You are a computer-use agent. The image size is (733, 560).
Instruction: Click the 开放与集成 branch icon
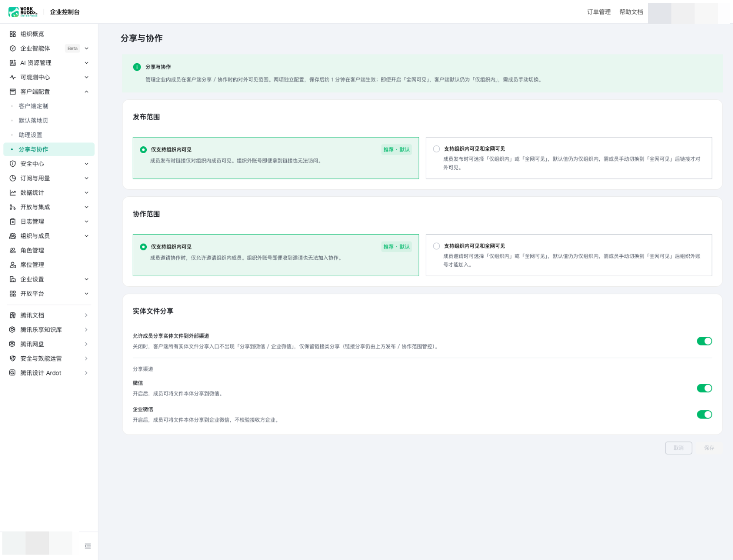point(13,207)
